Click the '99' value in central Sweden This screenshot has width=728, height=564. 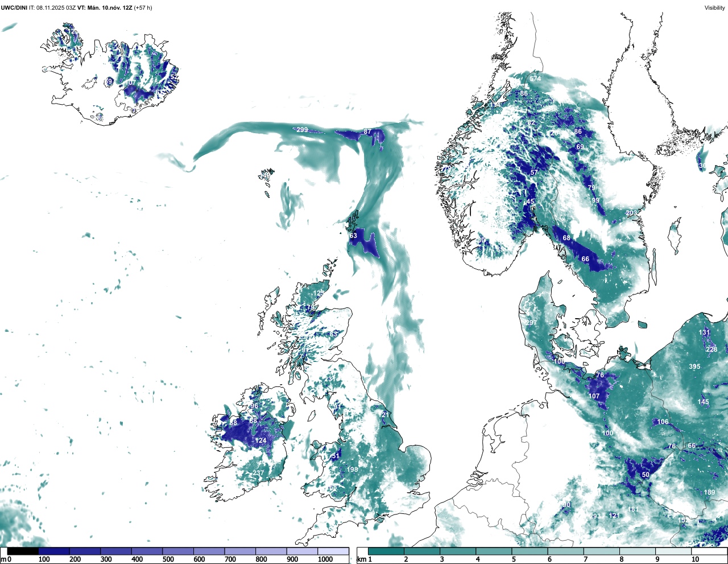[595, 200]
